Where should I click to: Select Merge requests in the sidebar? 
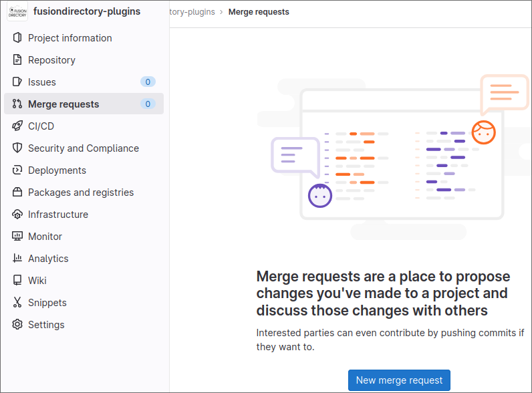(84, 104)
